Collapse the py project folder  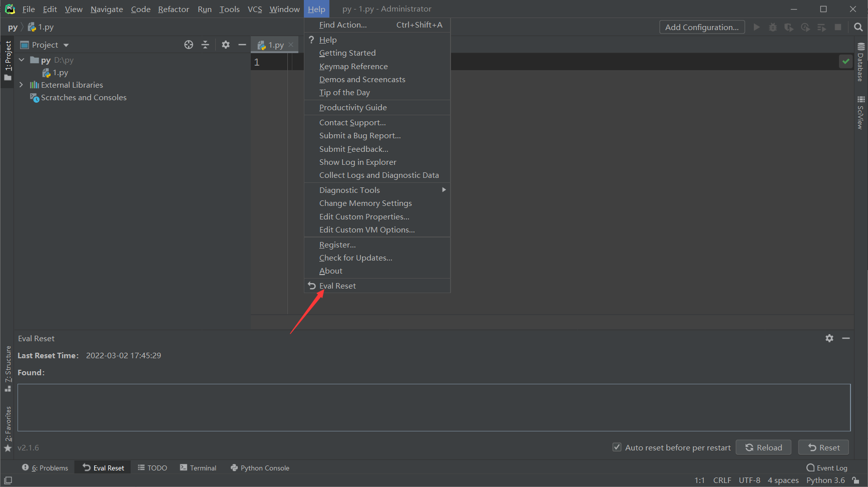tap(22, 60)
